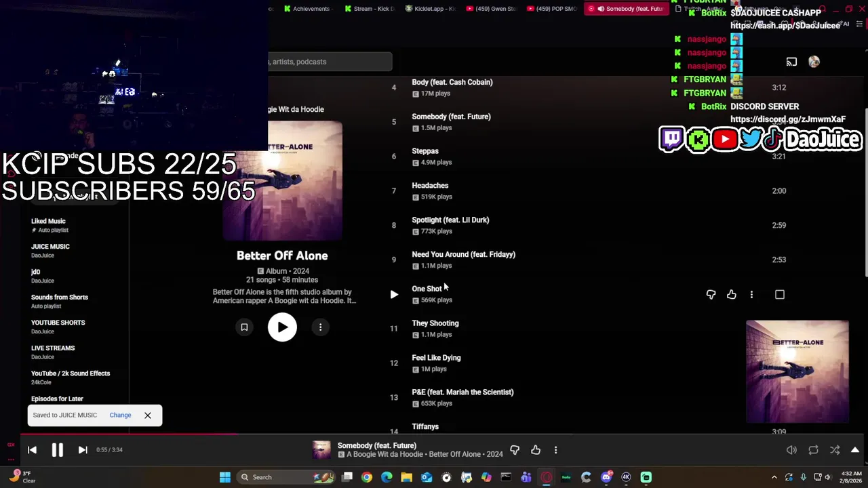Play Somebody (feat. Future) in track list
868x488 pixels.
(x=451, y=117)
